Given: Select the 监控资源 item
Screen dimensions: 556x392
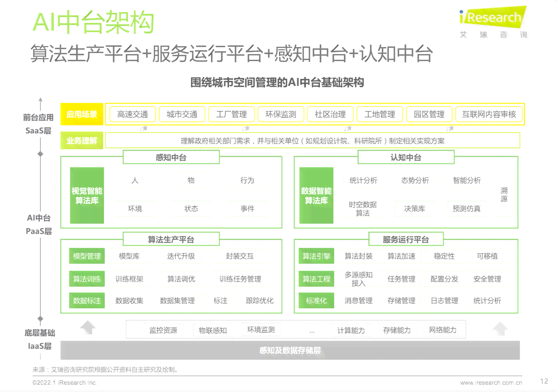Looking at the screenshot, I should pyautogui.click(x=163, y=330).
